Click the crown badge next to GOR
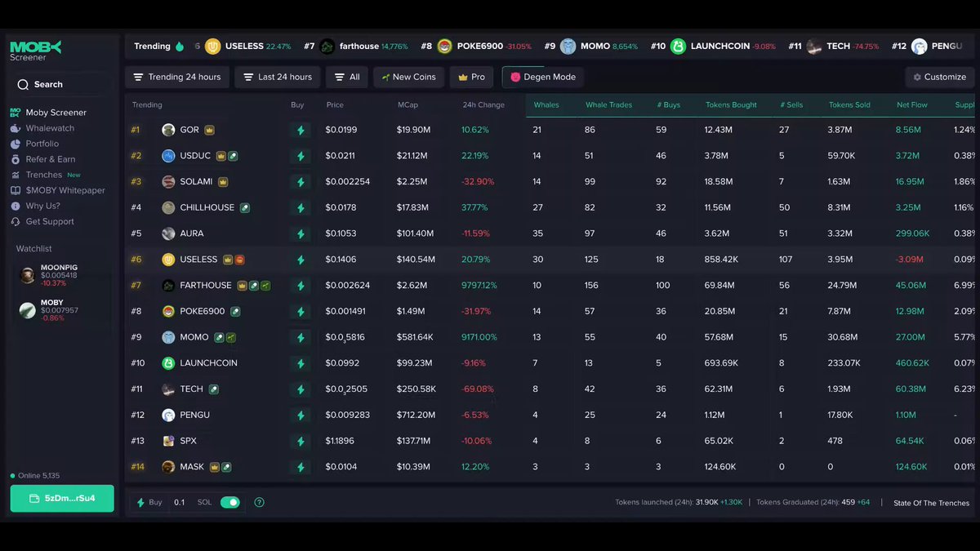 210,130
